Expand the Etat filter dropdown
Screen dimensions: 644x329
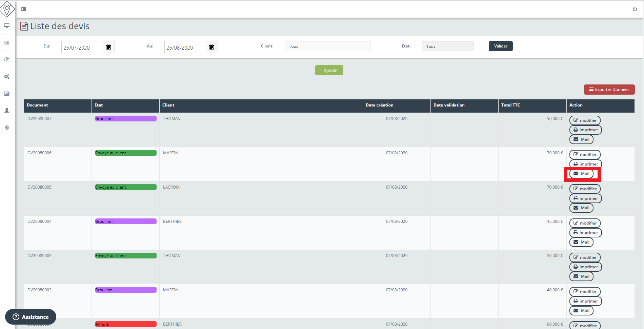click(447, 46)
